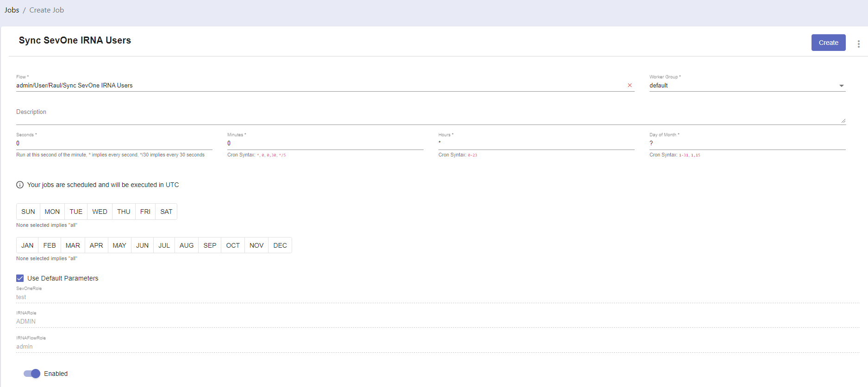868x387 pixels.
Task: Toggle the TUE weekday button
Action: point(76,212)
